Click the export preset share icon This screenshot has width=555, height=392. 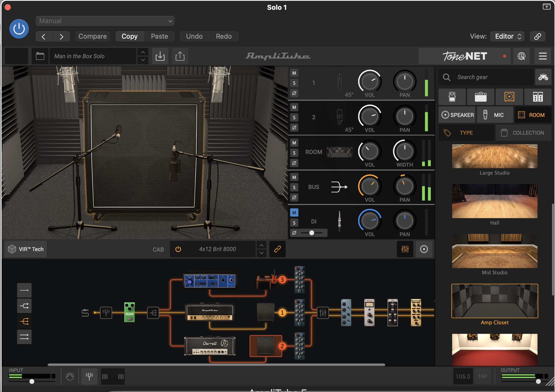180,56
